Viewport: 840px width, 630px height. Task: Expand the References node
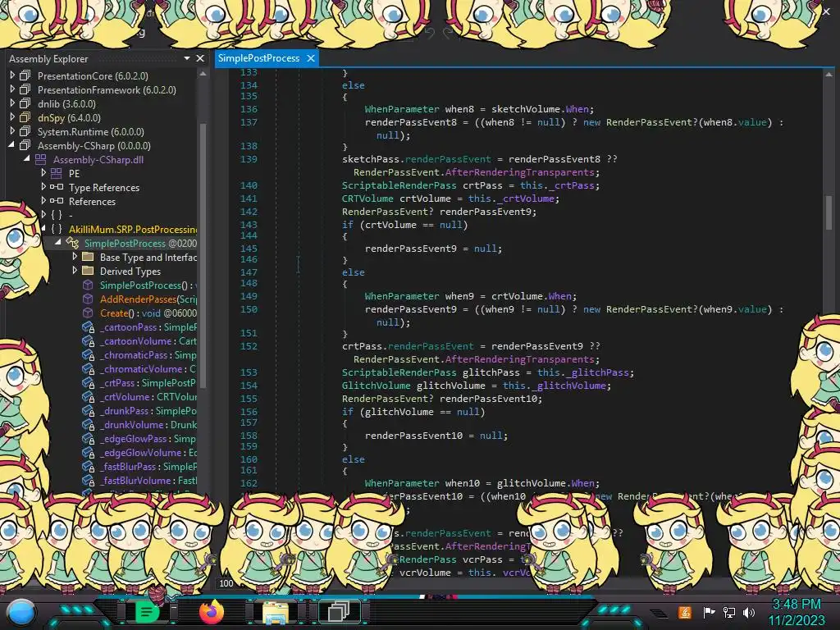tap(43, 200)
